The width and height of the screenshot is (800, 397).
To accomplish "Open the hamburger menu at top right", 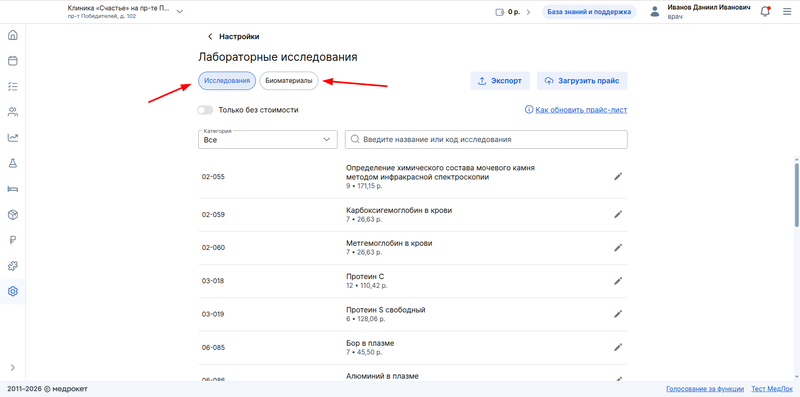I will pyautogui.click(x=787, y=12).
